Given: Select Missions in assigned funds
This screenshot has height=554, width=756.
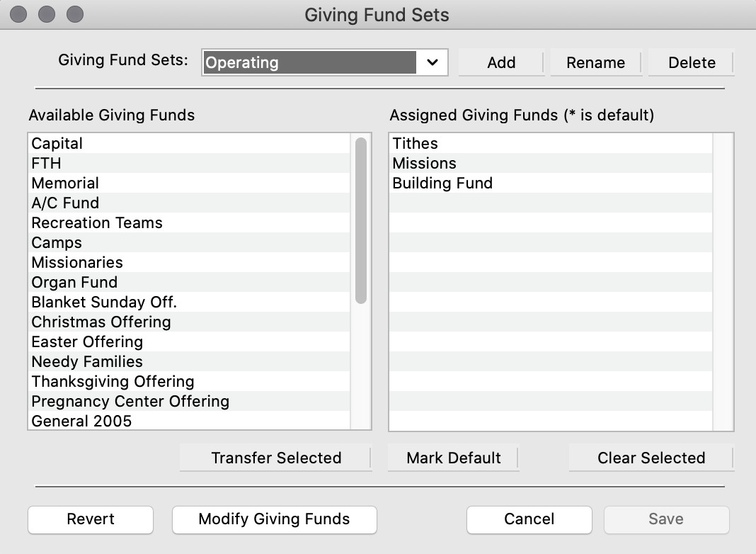Looking at the screenshot, I should coord(551,163).
